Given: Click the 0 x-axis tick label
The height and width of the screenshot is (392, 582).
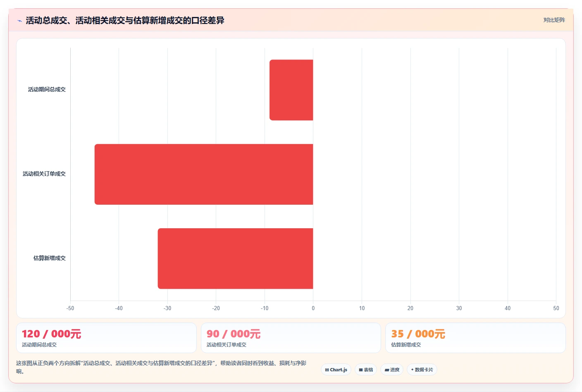Looking at the screenshot, I should coord(313,308).
